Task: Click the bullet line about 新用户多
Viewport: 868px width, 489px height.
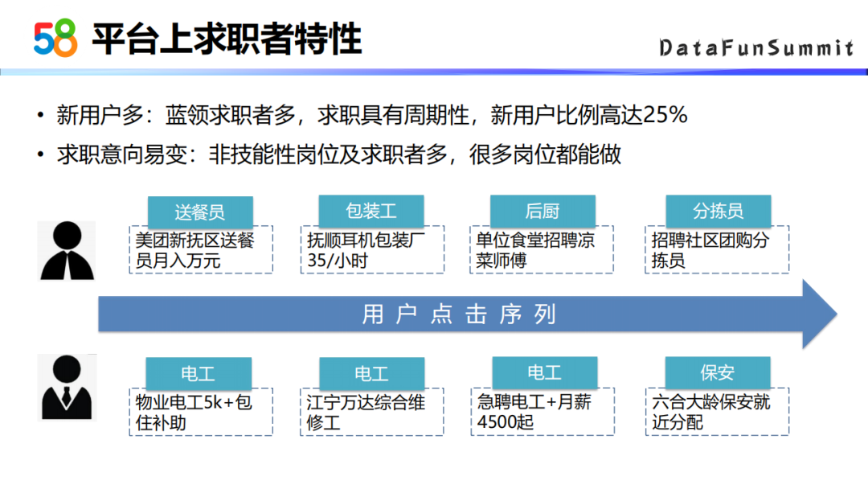Action: pyautogui.click(x=371, y=115)
